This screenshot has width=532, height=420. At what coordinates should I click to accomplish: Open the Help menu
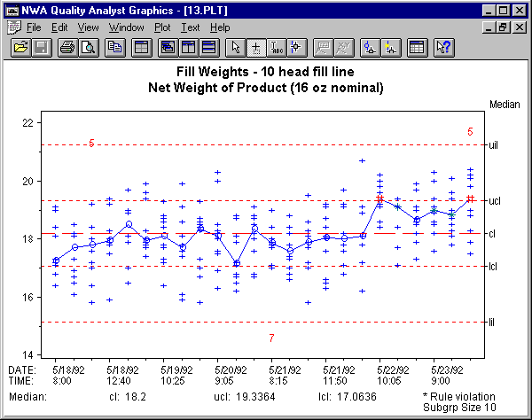[x=220, y=27]
